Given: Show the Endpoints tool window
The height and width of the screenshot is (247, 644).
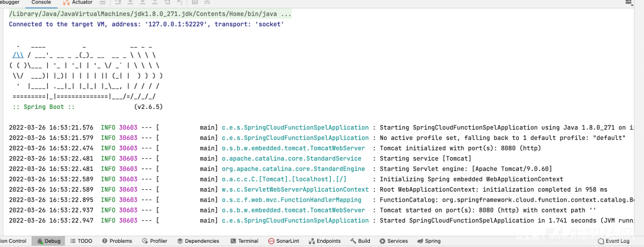Looking at the screenshot, I should (x=324, y=241).
